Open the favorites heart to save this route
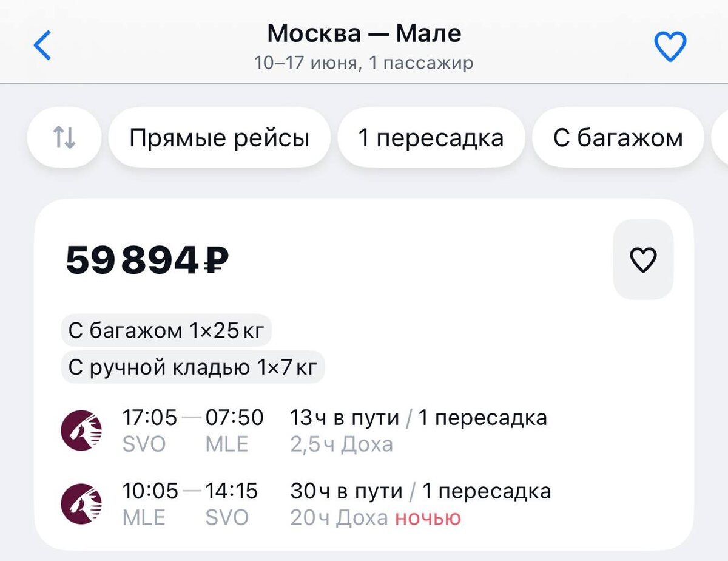 click(670, 44)
